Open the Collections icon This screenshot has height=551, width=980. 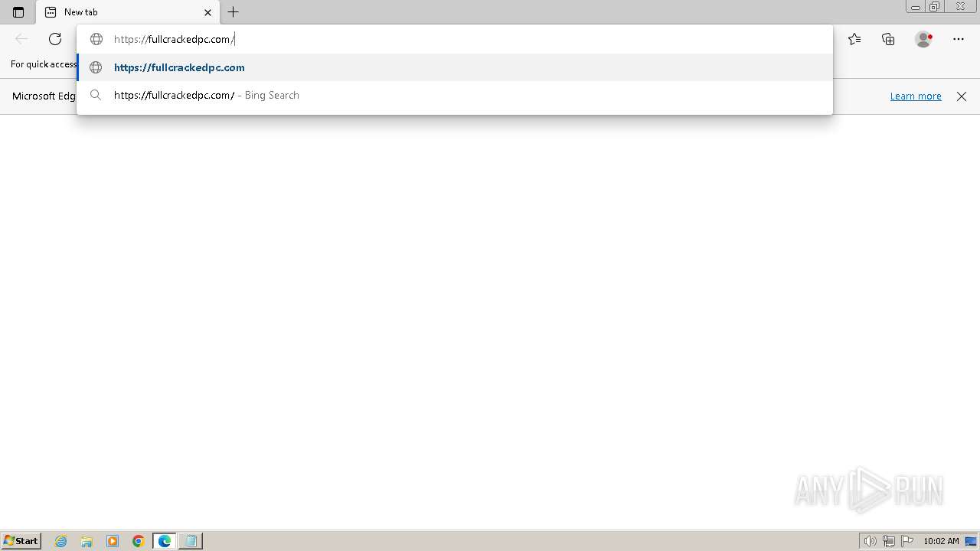pos(888,39)
